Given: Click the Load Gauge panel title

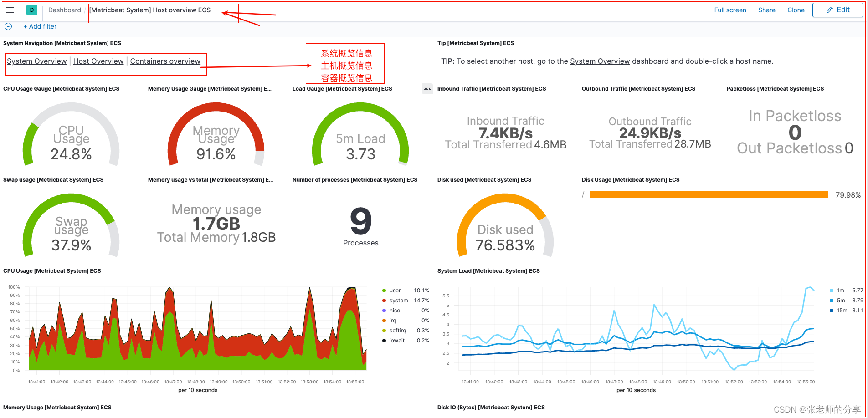Looking at the screenshot, I should coord(342,89).
